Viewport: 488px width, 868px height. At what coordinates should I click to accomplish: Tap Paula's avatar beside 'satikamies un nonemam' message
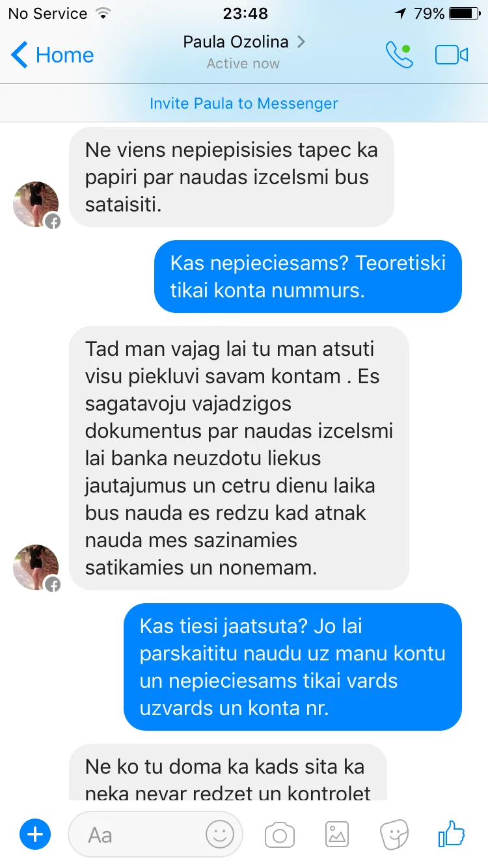pos(36,567)
